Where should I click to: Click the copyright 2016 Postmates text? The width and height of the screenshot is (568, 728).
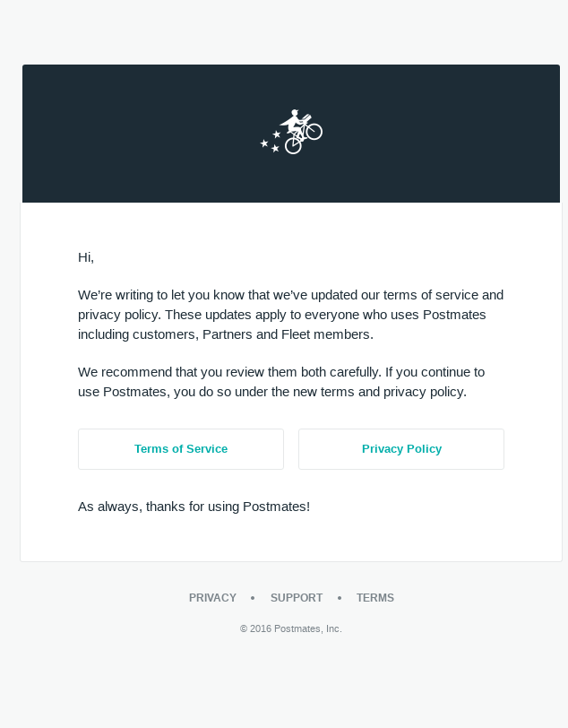point(291,628)
